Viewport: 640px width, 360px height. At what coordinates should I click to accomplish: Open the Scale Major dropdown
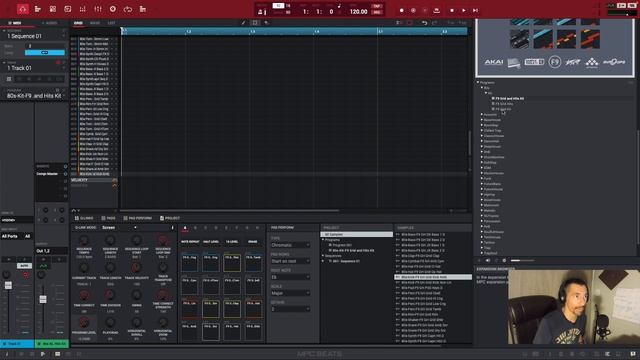click(290, 293)
